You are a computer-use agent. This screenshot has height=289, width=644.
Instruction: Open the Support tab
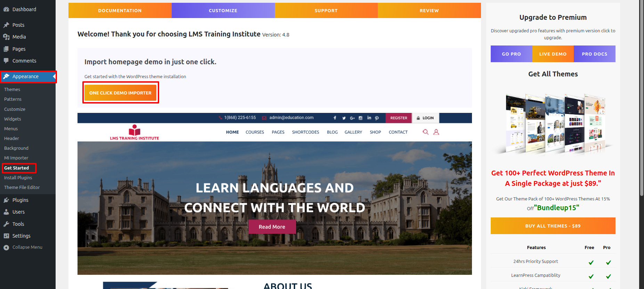pyautogui.click(x=326, y=10)
